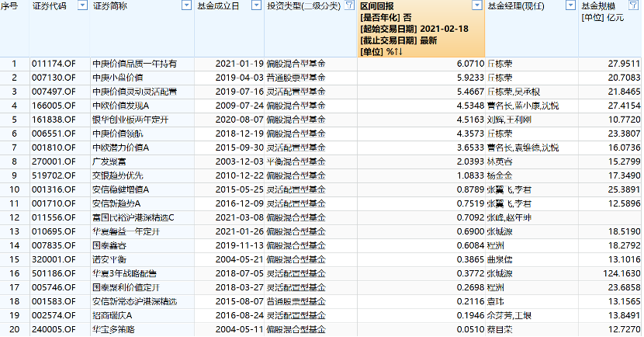Click return value 6.0710
Image resolution: width=644 pixels, height=337 pixels.
click(471, 64)
